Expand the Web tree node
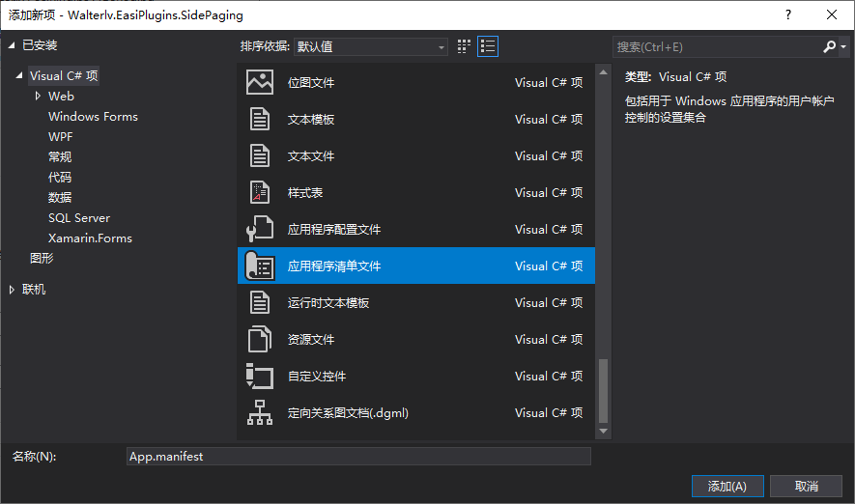Viewport: 855px width, 504px height. [x=38, y=97]
